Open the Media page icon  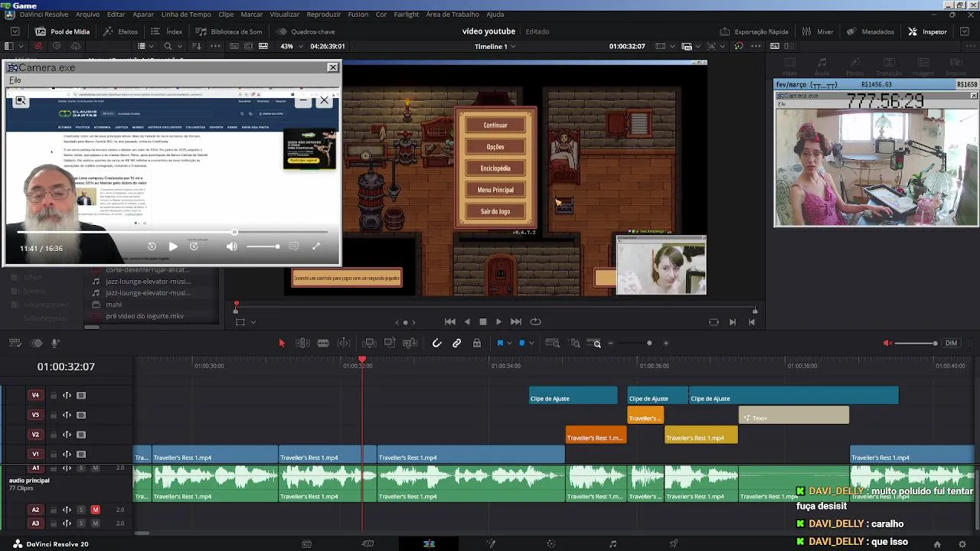[306, 544]
